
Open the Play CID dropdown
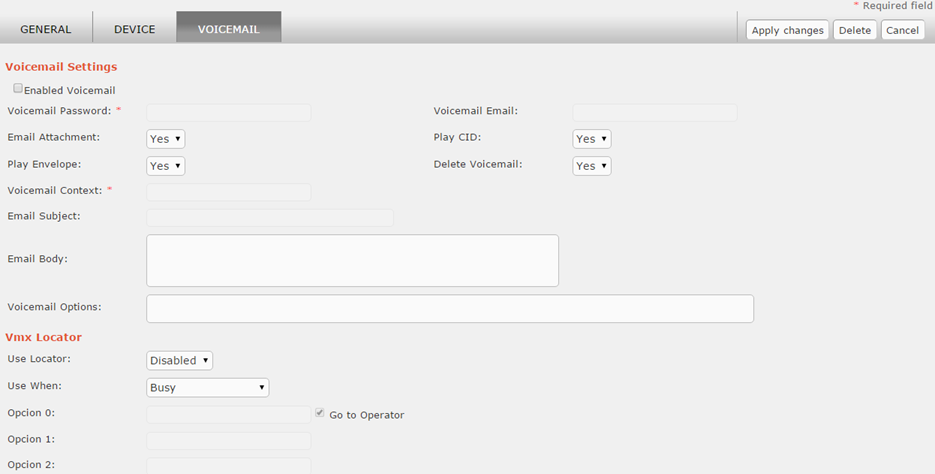(592, 139)
